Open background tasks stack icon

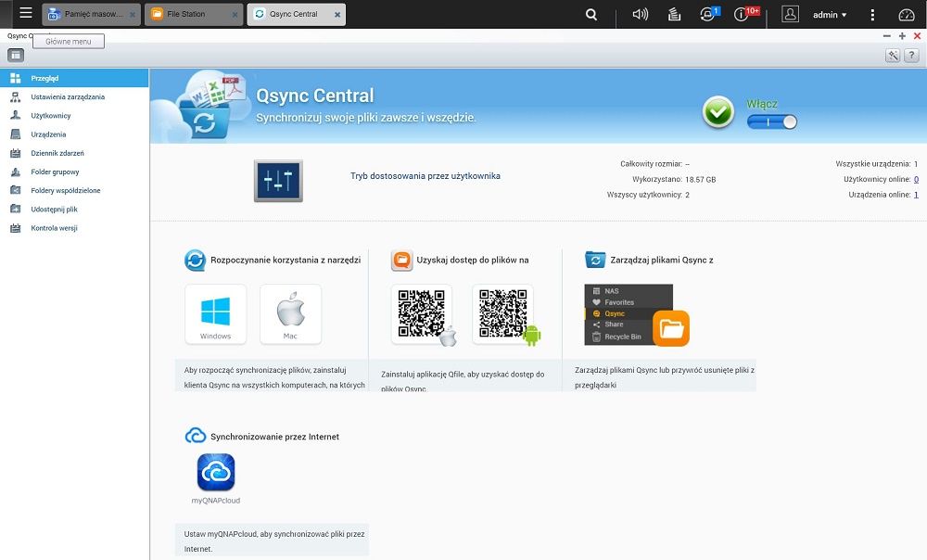coord(674,14)
